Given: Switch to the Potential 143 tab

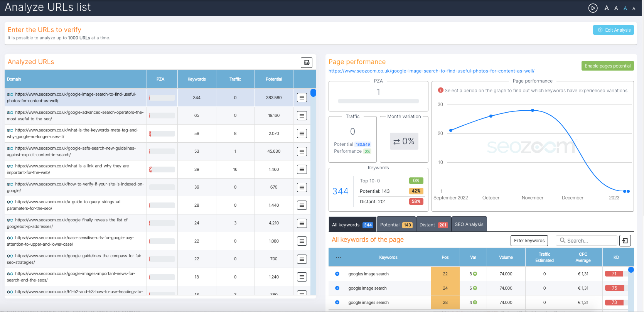Looking at the screenshot, I should coord(396,224).
